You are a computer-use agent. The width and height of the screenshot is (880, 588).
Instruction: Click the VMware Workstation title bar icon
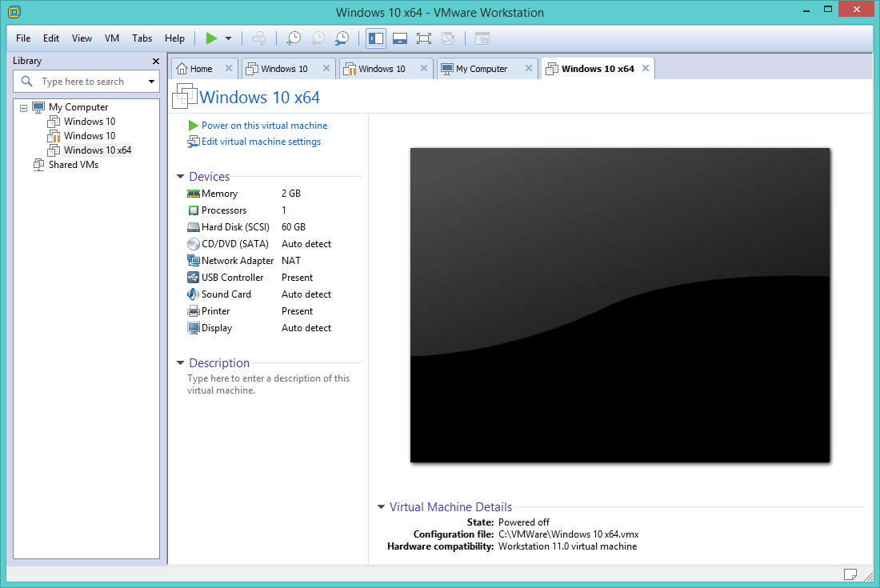(x=14, y=12)
